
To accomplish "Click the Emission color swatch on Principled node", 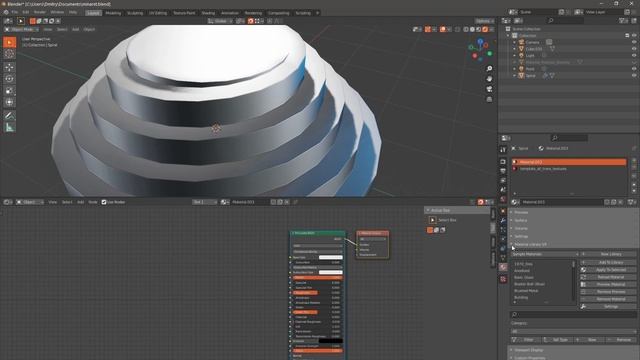I will pyautogui.click(x=331, y=341).
